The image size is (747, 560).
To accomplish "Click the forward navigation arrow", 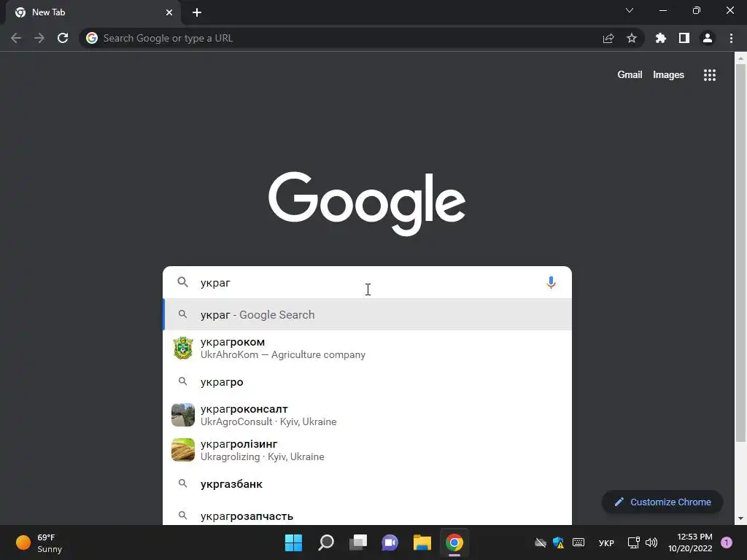I will tap(39, 38).
